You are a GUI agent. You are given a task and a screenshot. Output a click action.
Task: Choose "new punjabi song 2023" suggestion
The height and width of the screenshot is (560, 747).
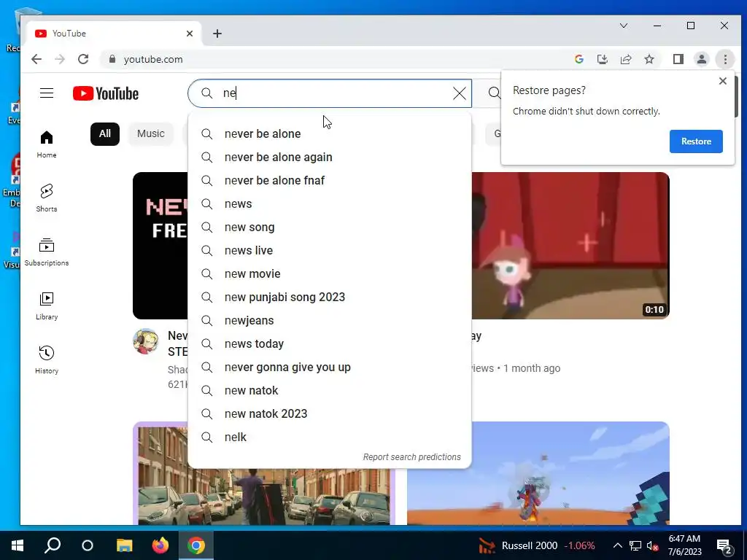(x=330, y=297)
